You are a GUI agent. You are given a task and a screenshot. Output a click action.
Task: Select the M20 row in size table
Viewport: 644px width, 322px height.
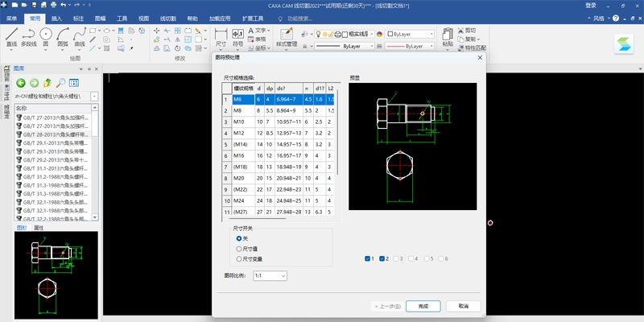click(278, 178)
